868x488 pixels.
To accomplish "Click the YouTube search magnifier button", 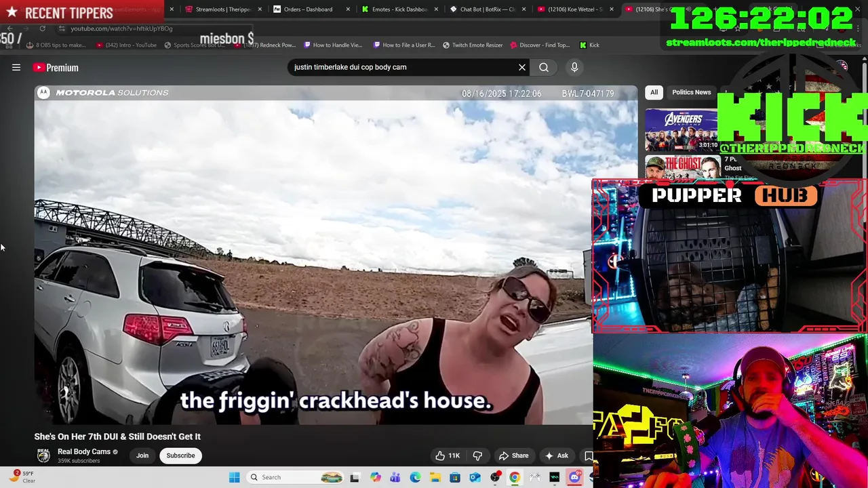I will click(x=544, y=67).
